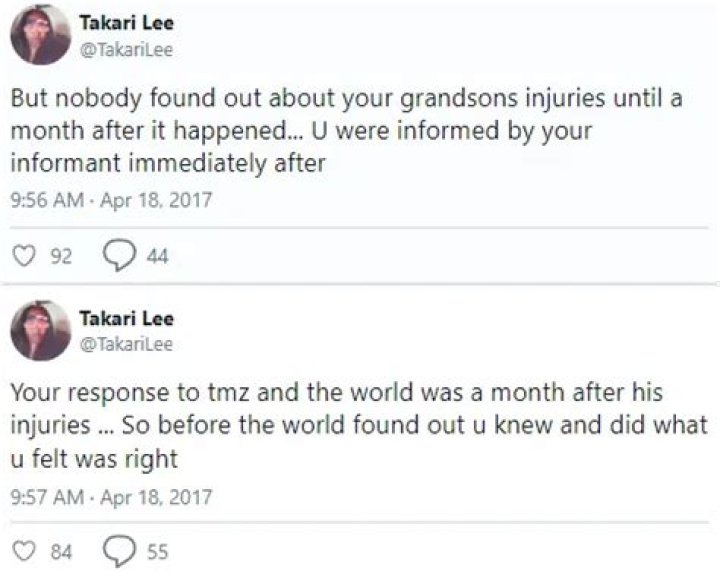
Task: Click the profile picture on the 9:57 AM tweet
Action: pyautogui.click(x=40, y=331)
